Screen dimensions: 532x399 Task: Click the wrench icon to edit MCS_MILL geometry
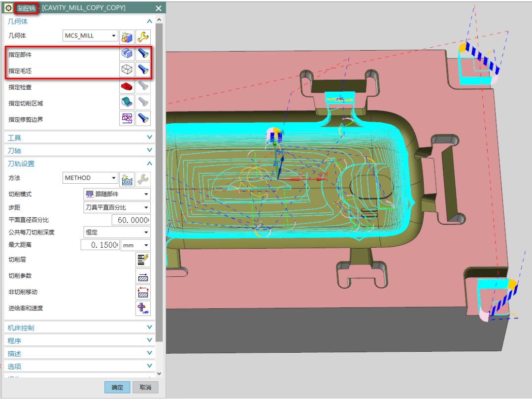click(143, 36)
